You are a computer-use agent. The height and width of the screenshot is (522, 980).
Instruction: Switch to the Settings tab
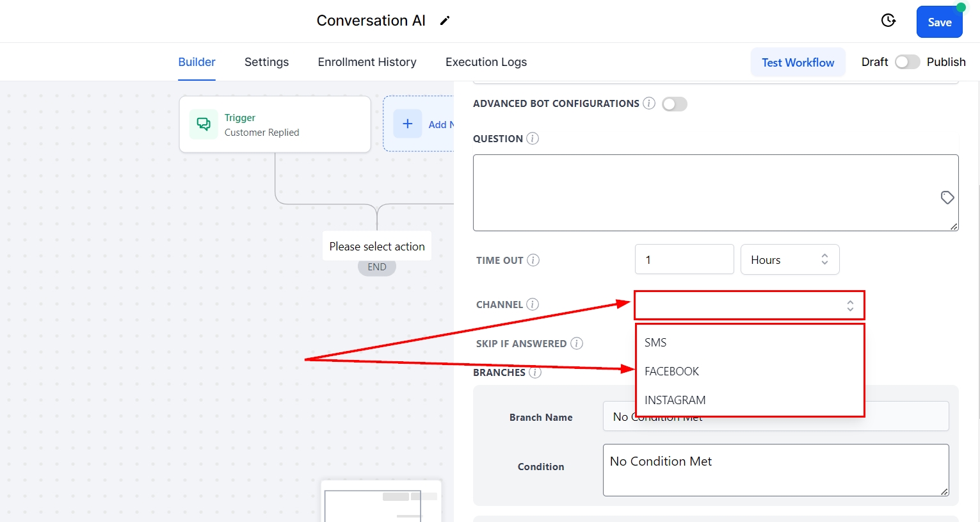pyautogui.click(x=266, y=62)
